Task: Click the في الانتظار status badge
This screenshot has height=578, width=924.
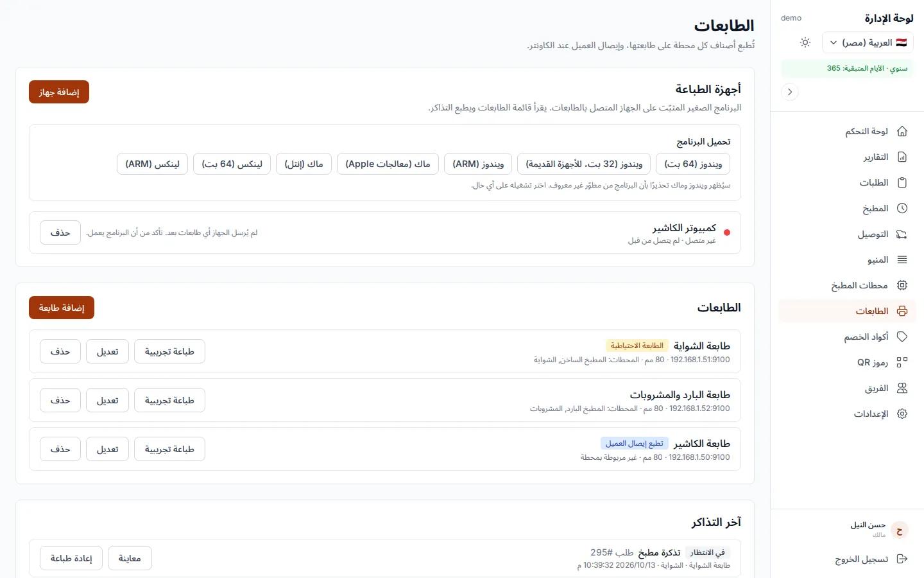Action: (x=707, y=552)
